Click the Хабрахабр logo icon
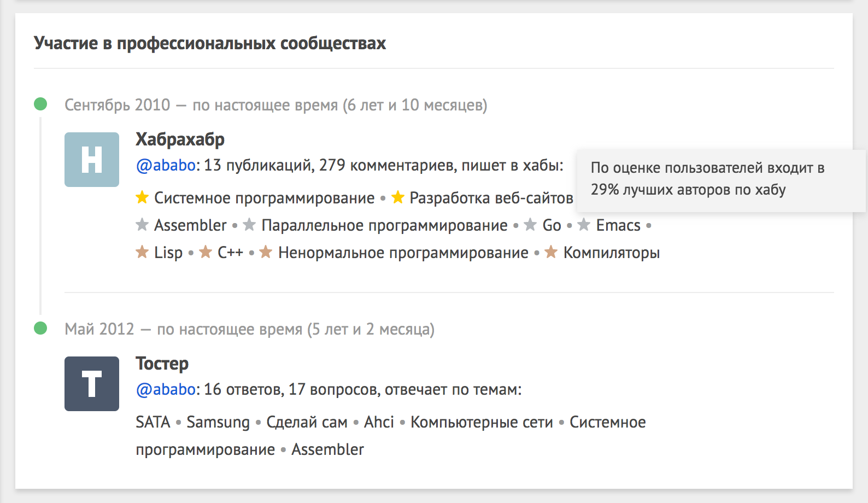The image size is (868, 503). point(92,160)
